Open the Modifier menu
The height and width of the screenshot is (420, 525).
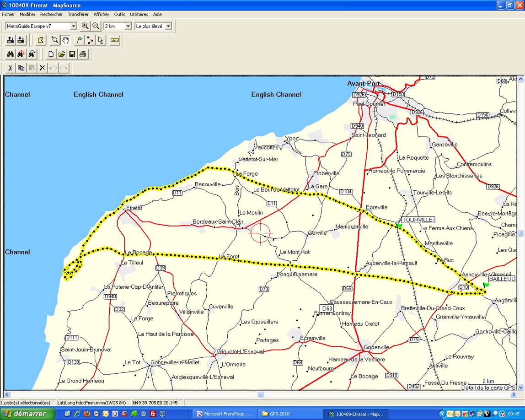(27, 14)
